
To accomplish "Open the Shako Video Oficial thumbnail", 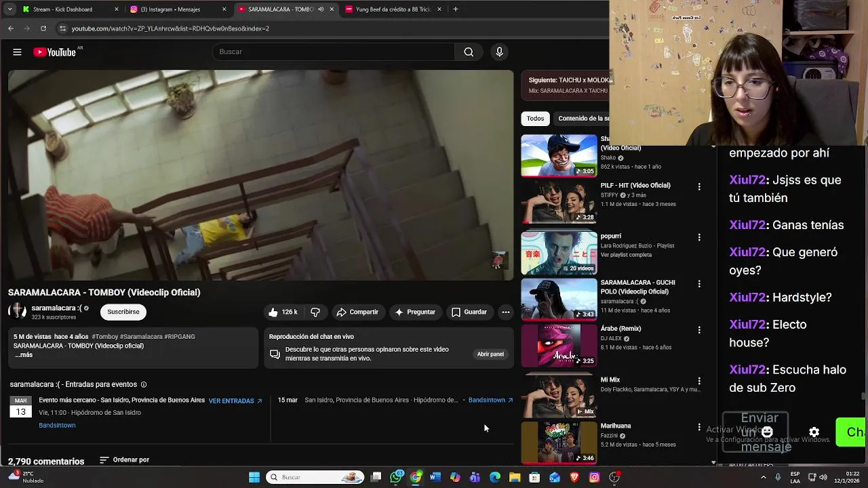I will click(559, 156).
